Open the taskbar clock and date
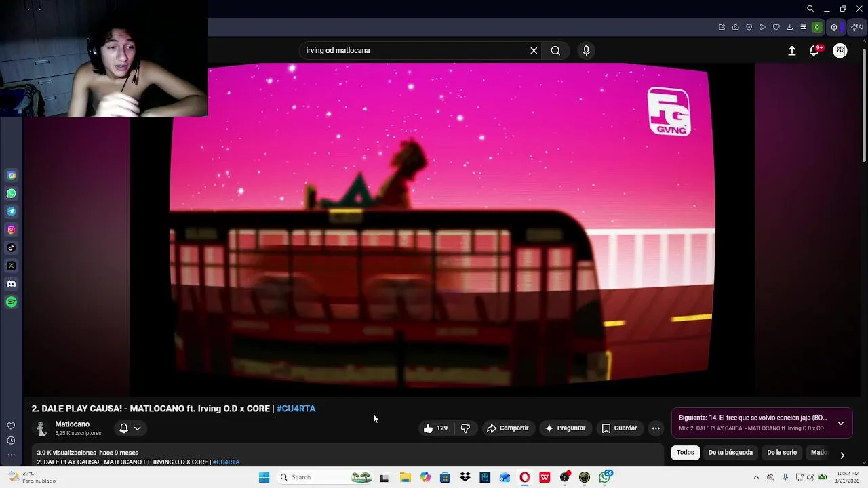 [848, 477]
